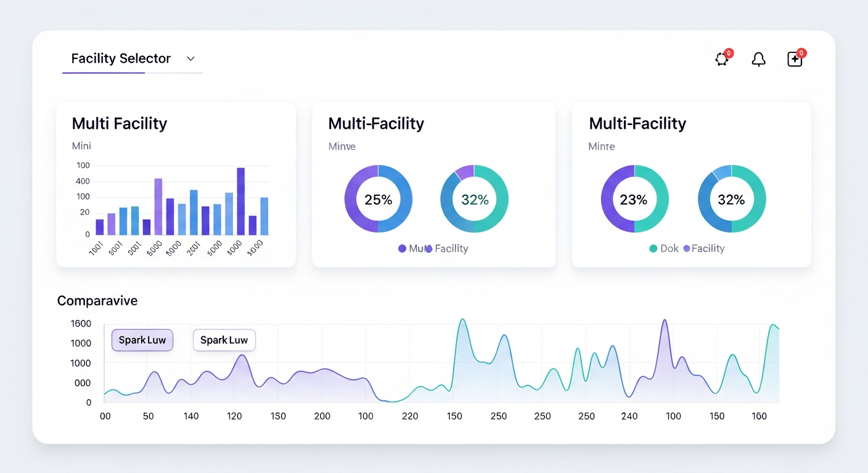Select the second Spark Luw button

tap(224, 340)
